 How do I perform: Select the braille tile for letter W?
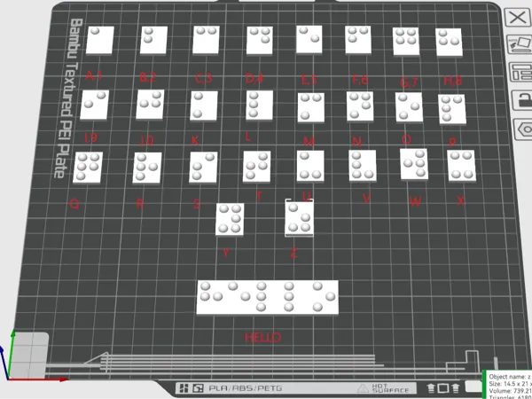(414, 165)
